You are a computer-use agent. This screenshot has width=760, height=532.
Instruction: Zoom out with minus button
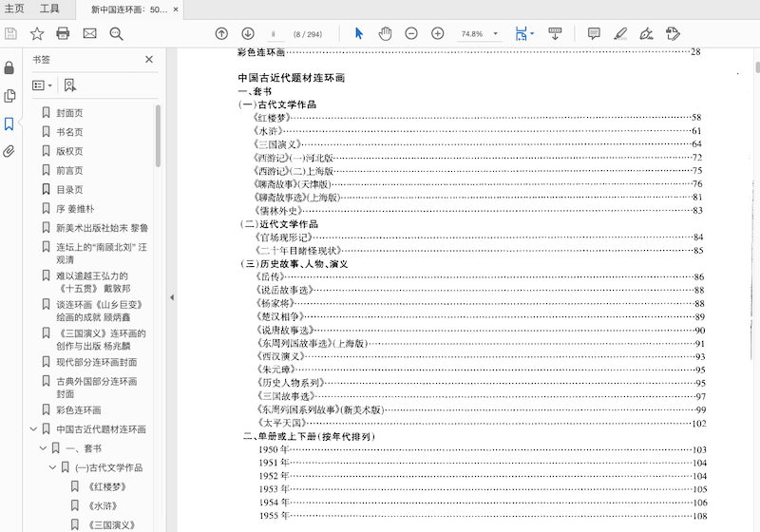point(411,33)
